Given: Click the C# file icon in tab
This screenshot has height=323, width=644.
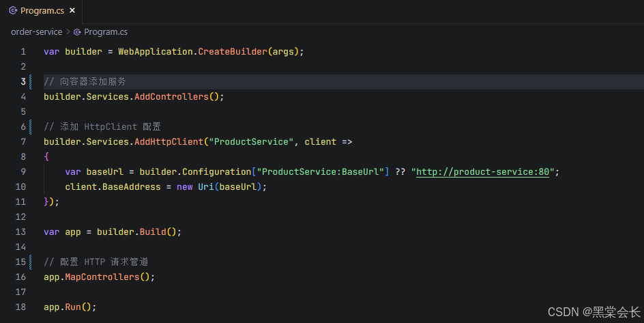Looking at the screenshot, I should point(13,10).
